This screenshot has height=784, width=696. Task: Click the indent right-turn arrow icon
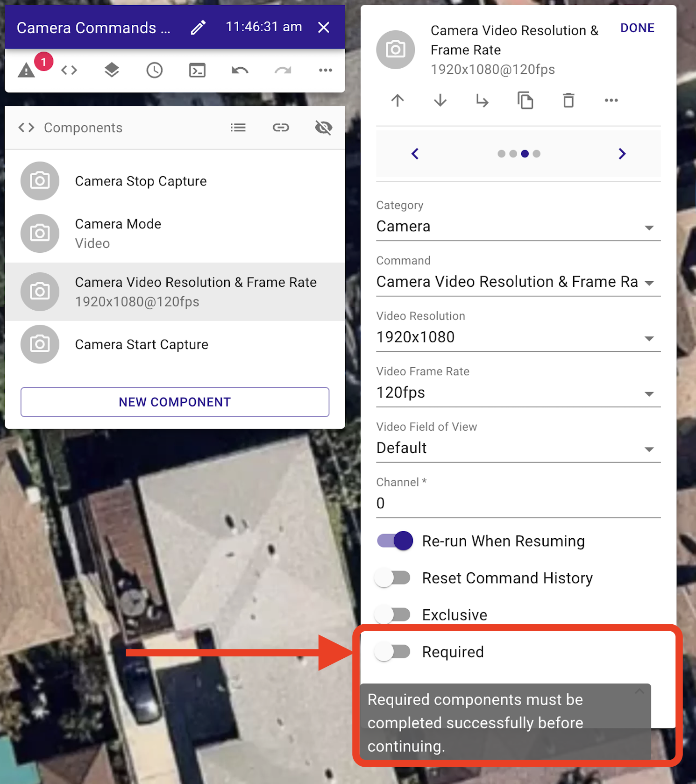(483, 100)
